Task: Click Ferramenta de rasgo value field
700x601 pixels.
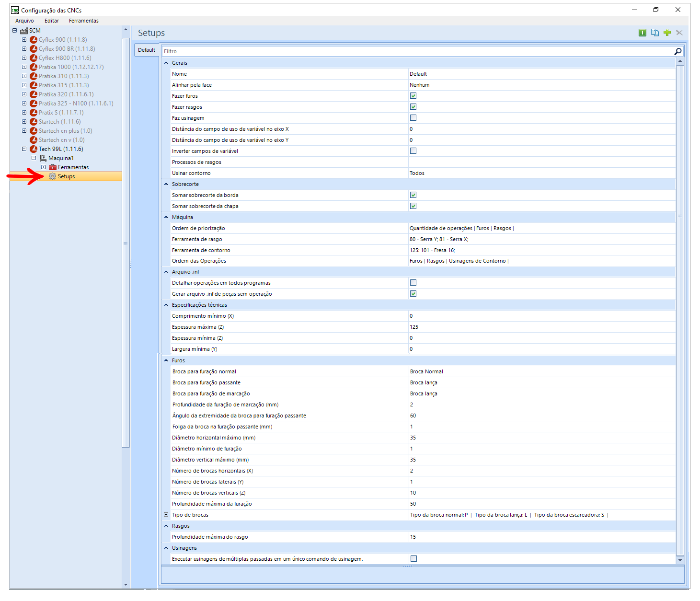Action: click(542, 239)
